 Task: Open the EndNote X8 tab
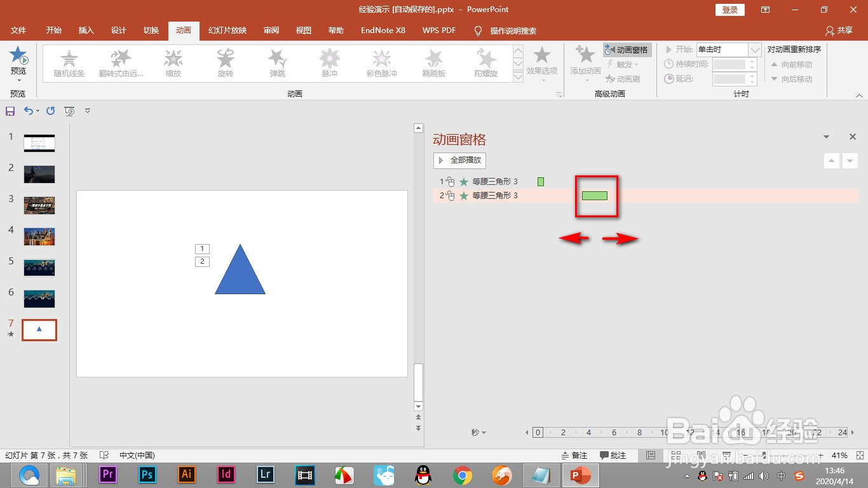pyautogui.click(x=383, y=30)
